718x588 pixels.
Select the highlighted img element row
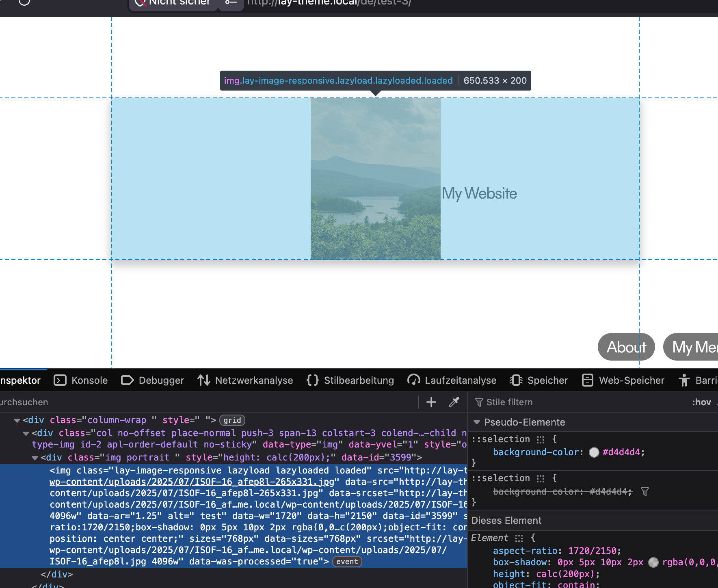click(234, 516)
